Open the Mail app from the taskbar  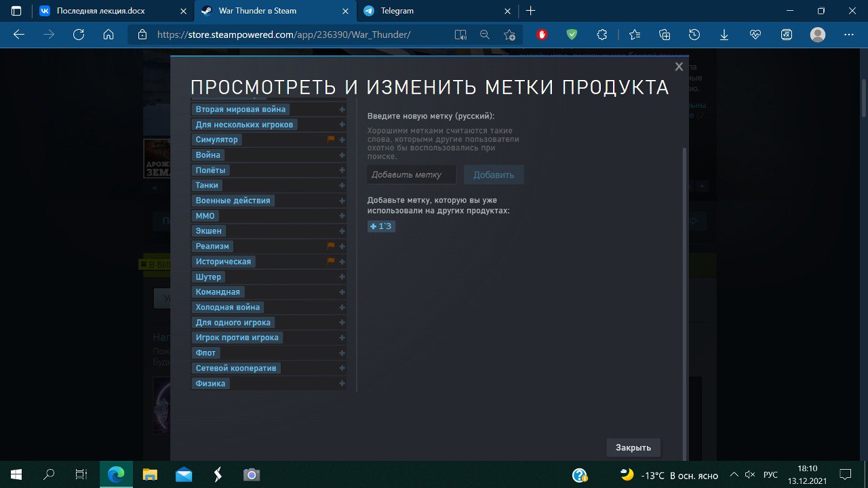point(183,474)
